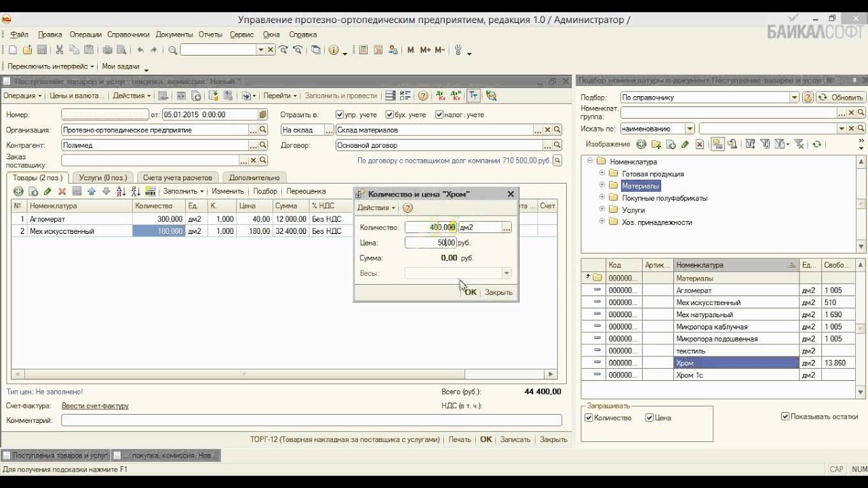
Task: Switch to the Дополнительно tab
Action: pyautogui.click(x=254, y=178)
